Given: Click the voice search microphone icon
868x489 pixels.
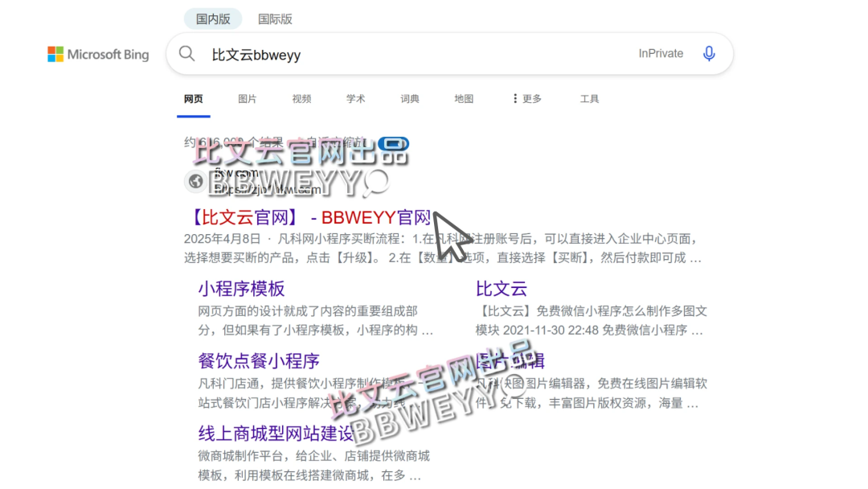Looking at the screenshot, I should click(x=709, y=53).
